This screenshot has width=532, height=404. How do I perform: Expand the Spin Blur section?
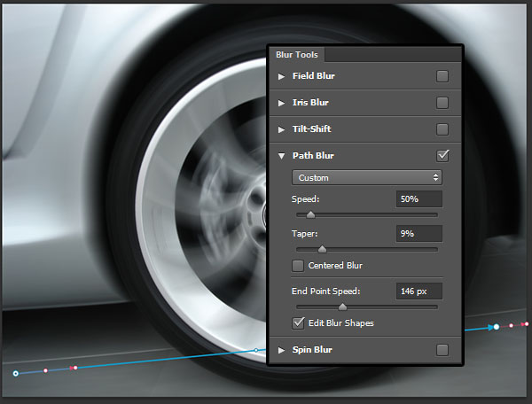(282, 350)
